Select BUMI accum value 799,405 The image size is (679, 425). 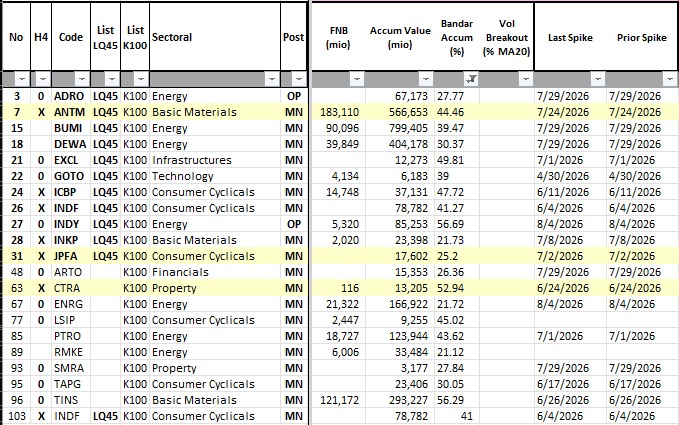[400, 128]
